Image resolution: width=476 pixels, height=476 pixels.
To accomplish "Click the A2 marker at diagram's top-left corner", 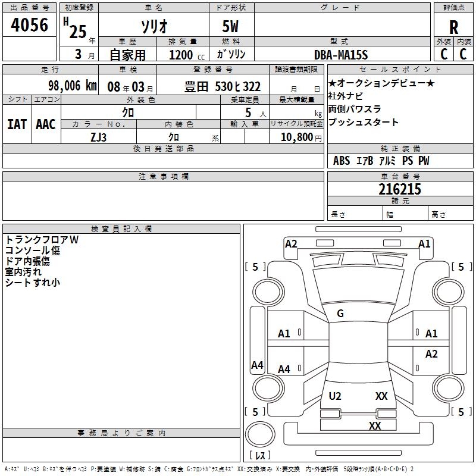I will point(291,244).
